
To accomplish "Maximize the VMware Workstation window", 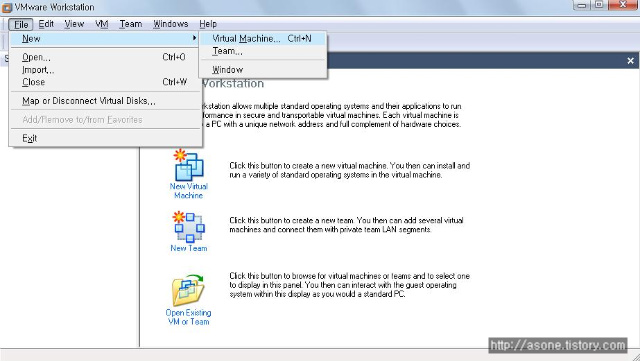I will pyautogui.click(x=599, y=5).
